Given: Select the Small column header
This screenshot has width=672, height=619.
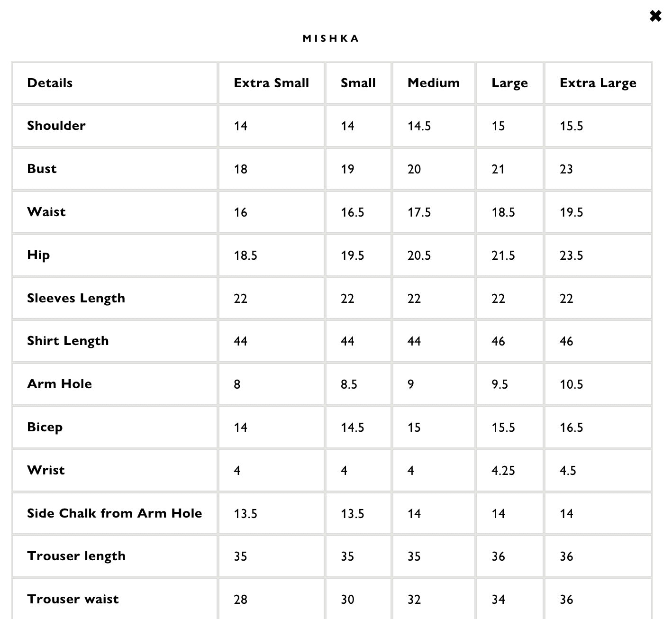Looking at the screenshot, I should (x=358, y=83).
